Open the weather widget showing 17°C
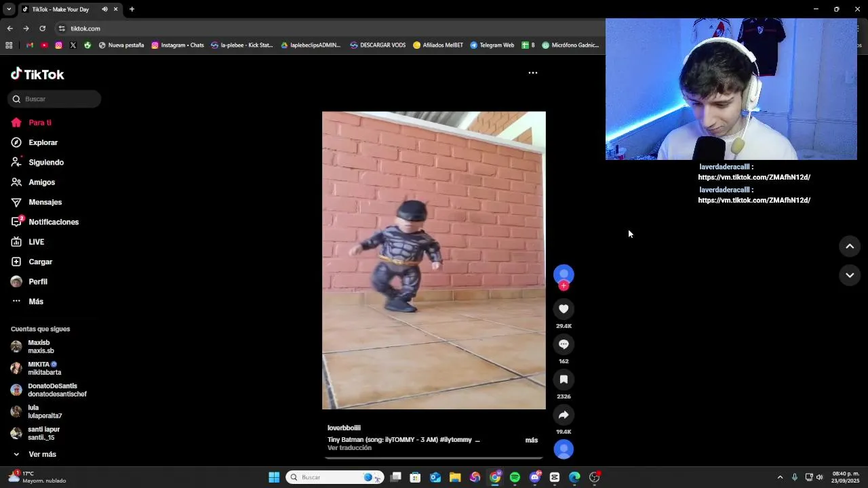Viewport: 868px width, 488px height. click(37, 478)
